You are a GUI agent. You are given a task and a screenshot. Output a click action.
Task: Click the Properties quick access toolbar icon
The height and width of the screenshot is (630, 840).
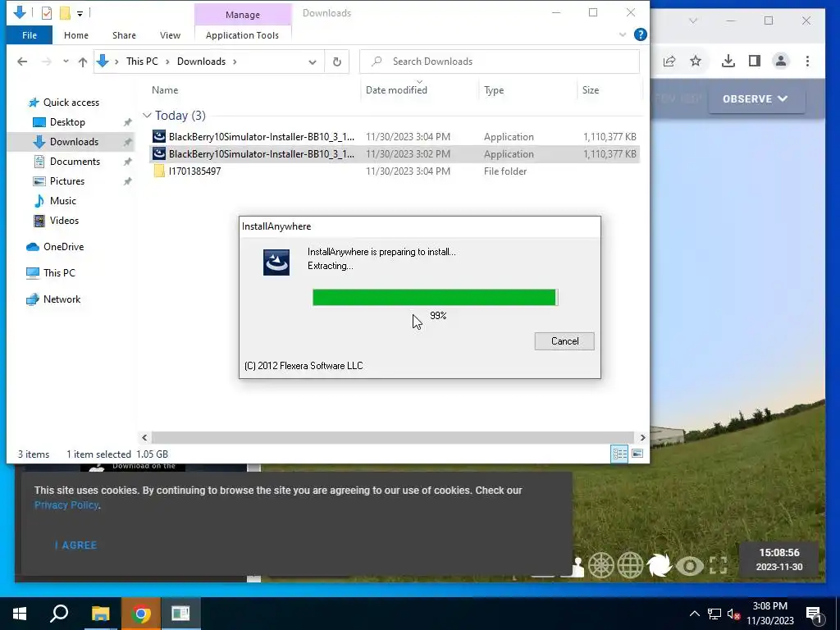[x=47, y=12]
